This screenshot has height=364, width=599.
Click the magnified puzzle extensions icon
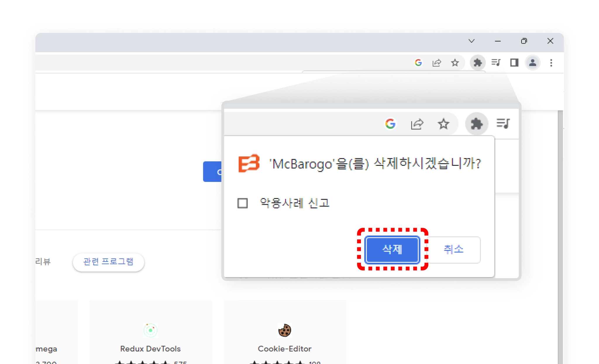pos(476,124)
